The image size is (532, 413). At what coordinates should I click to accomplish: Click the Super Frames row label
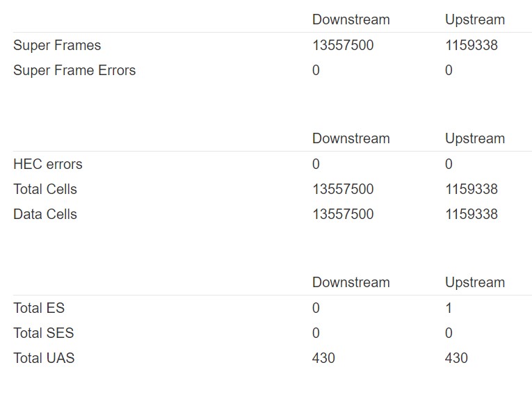click(57, 45)
